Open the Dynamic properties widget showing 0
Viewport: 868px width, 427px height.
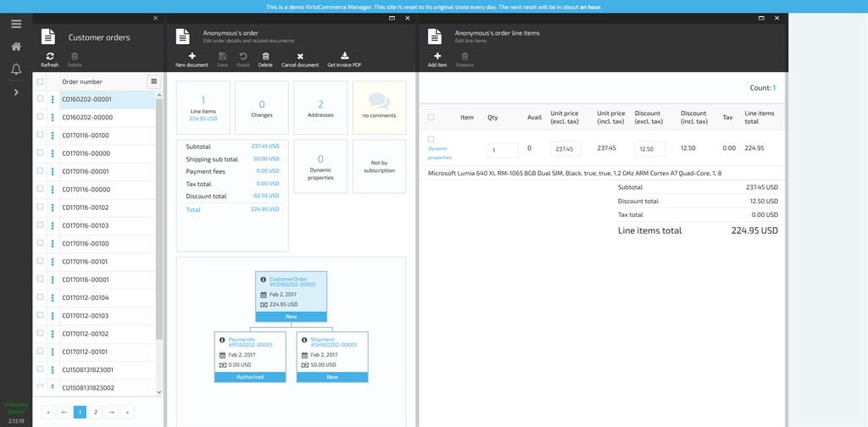tap(320, 167)
